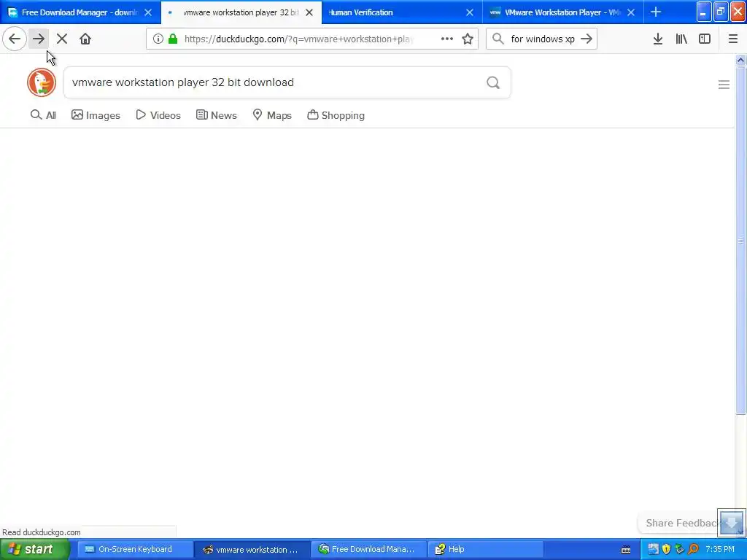Viewport: 747px width, 560px height.
Task: Open the Library bookmarks and history
Action: (681, 39)
